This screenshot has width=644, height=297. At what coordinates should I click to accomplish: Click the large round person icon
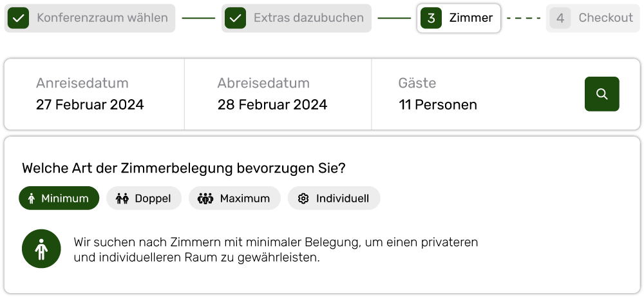[x=41, y=249]
